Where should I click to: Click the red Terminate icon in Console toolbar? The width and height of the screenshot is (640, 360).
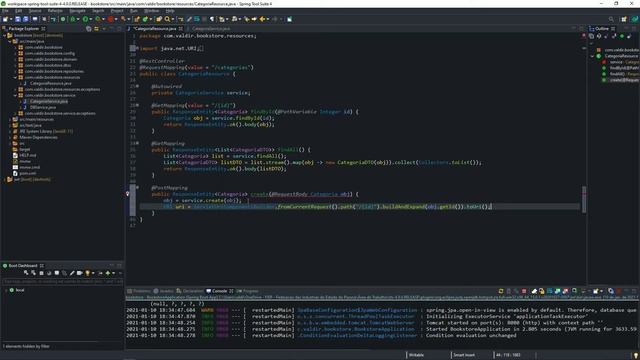[x=524, y=291]
